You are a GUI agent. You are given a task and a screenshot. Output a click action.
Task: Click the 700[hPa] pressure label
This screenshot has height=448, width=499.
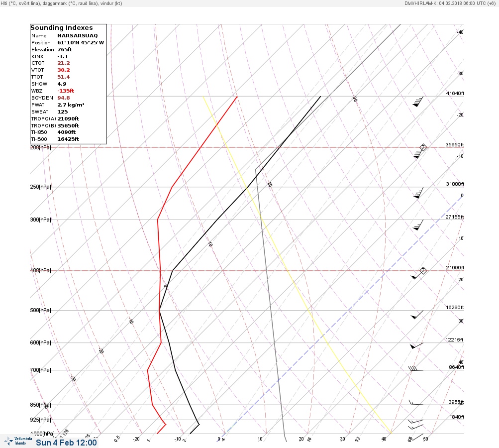(40, 370)
